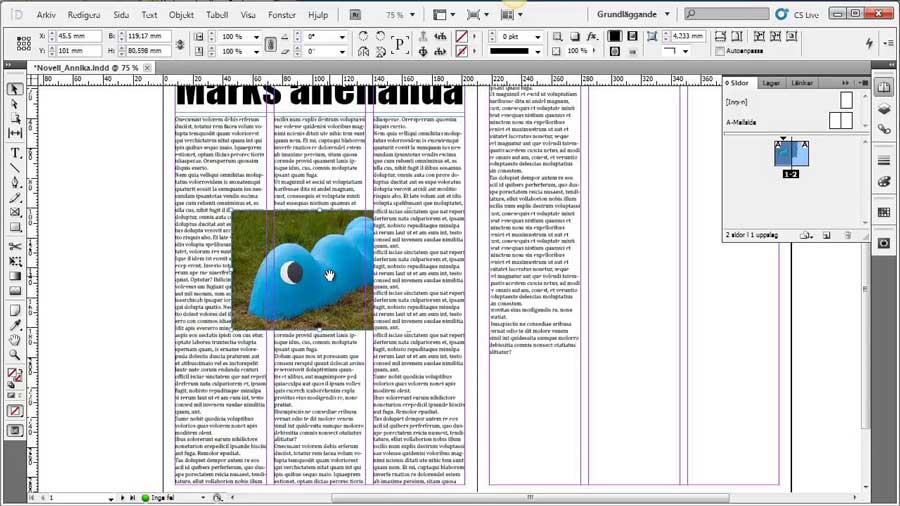Select the Eyedropper tool
Screen dimensions: 900x506
point(15,325)
